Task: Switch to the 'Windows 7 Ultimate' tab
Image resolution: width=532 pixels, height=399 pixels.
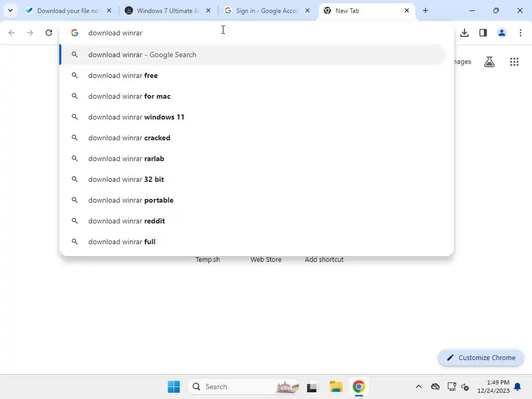Action: (167, 11)
